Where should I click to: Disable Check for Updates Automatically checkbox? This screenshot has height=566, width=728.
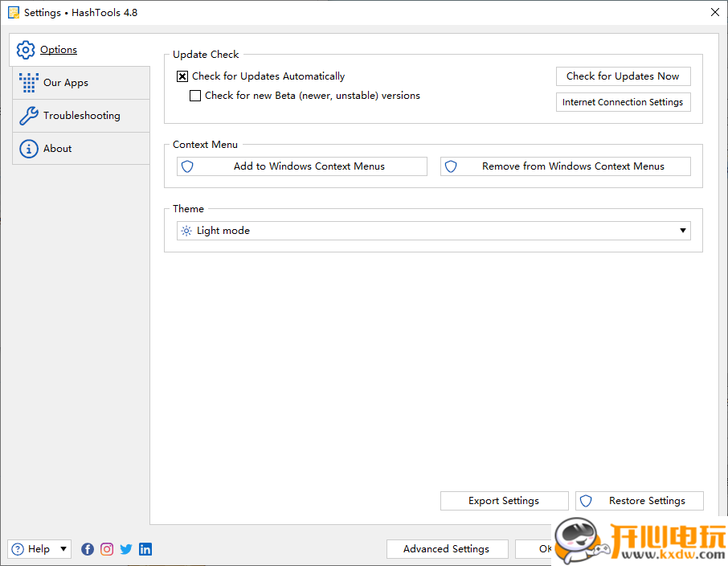coord(182,76)
